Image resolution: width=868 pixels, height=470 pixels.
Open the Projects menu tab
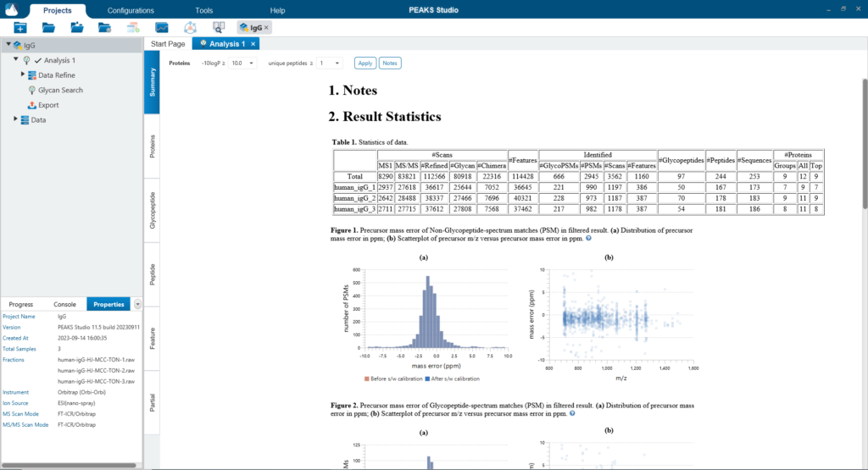(57, 10)
